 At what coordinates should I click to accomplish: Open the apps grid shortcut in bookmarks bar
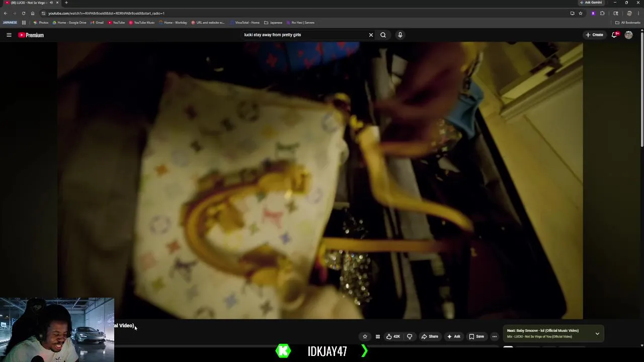point(24,23)
